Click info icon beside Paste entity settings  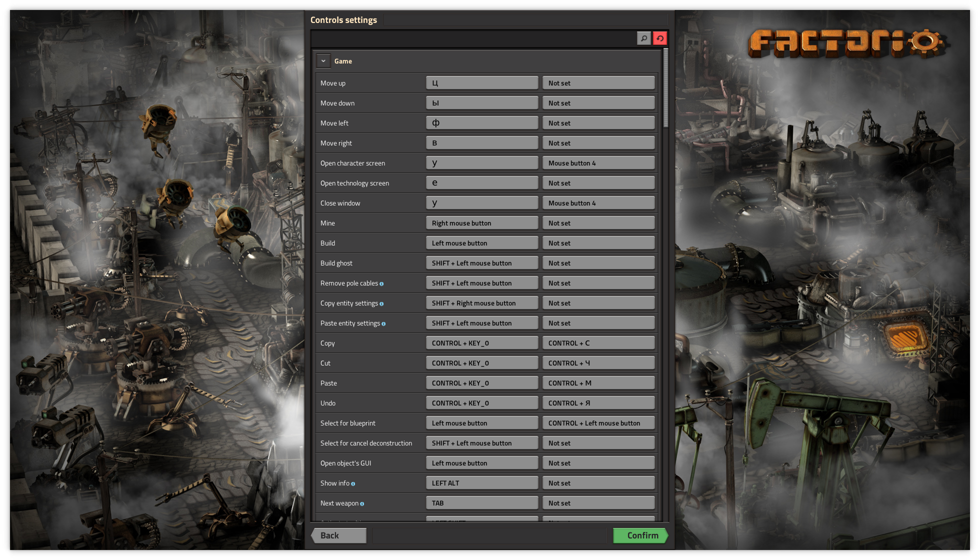383,323
